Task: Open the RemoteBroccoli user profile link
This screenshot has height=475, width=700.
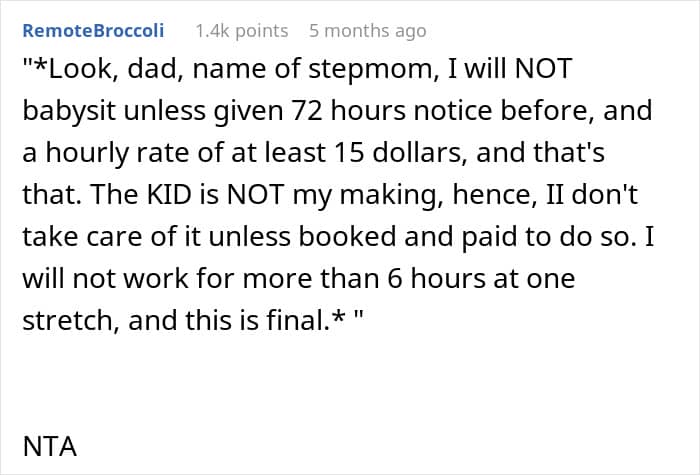Action: click(x=93, y=31)
